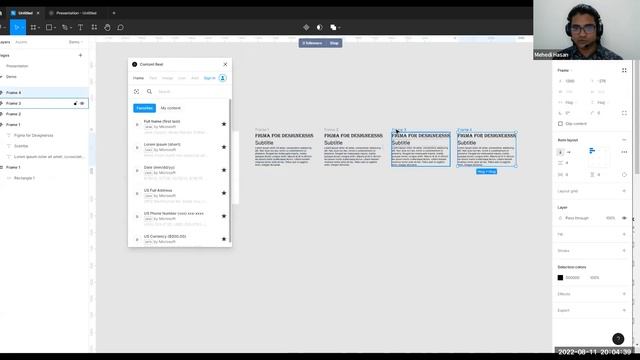Switch to the Assets tab
Image resolution: width=640 pixels, height=360 pixels.
21,42
